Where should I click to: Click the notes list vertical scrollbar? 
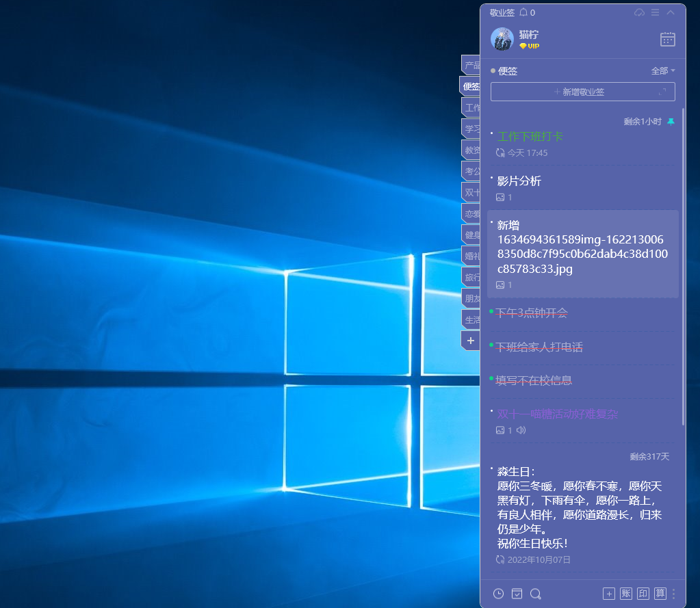[683, 266]
